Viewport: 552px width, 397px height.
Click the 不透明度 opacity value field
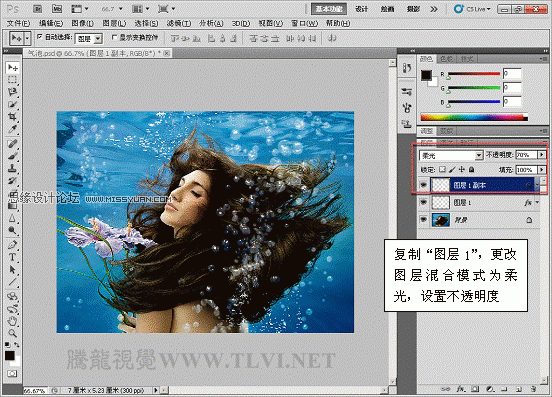click(x=526, y=155)
